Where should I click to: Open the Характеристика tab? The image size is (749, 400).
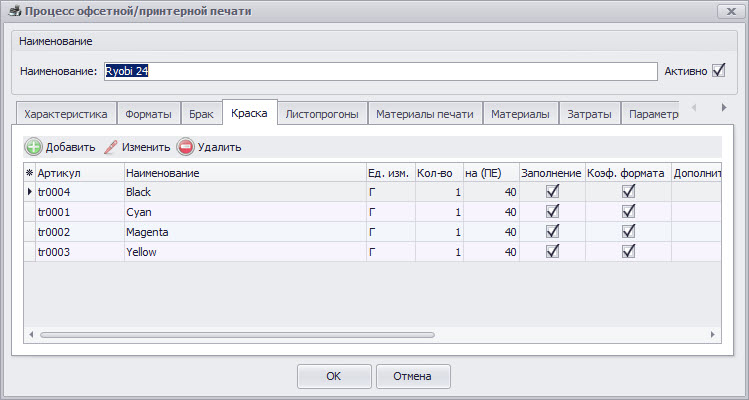pyautogui.click(x=66, y=114)
